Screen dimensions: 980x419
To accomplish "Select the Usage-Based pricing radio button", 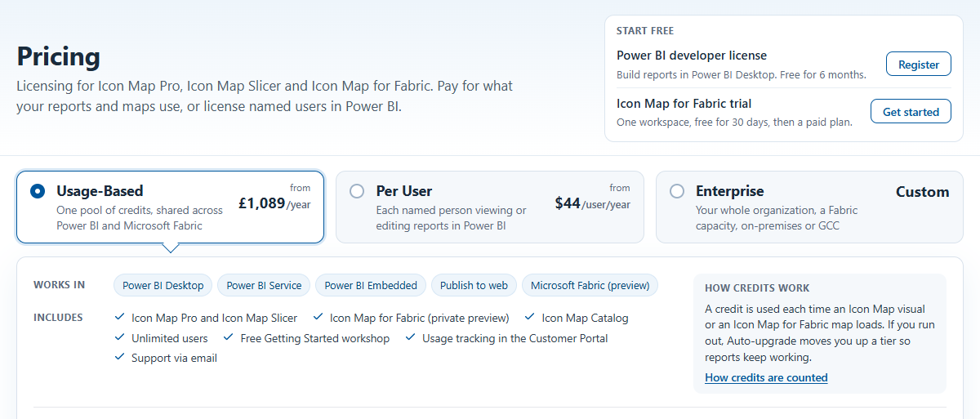I will pyautogui.click(x=37, y=191).
